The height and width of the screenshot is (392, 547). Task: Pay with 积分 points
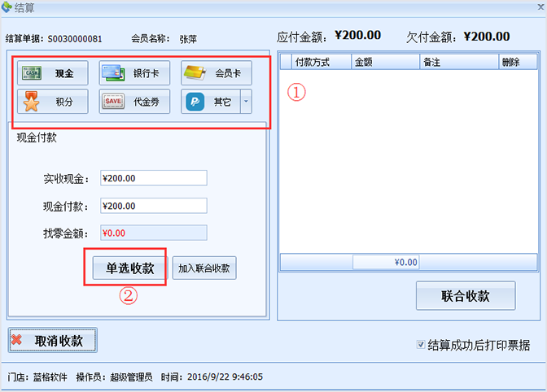tap(53, 102)
